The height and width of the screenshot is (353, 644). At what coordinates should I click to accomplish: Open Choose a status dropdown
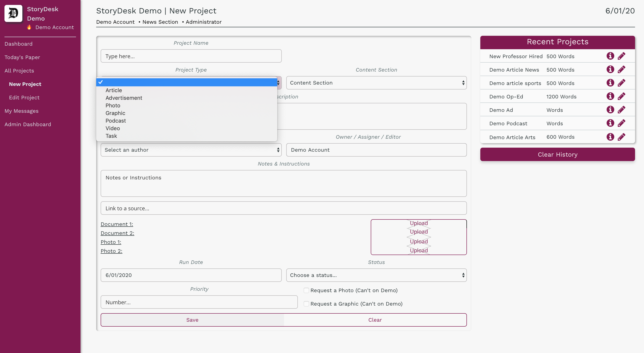click(376, 275)
